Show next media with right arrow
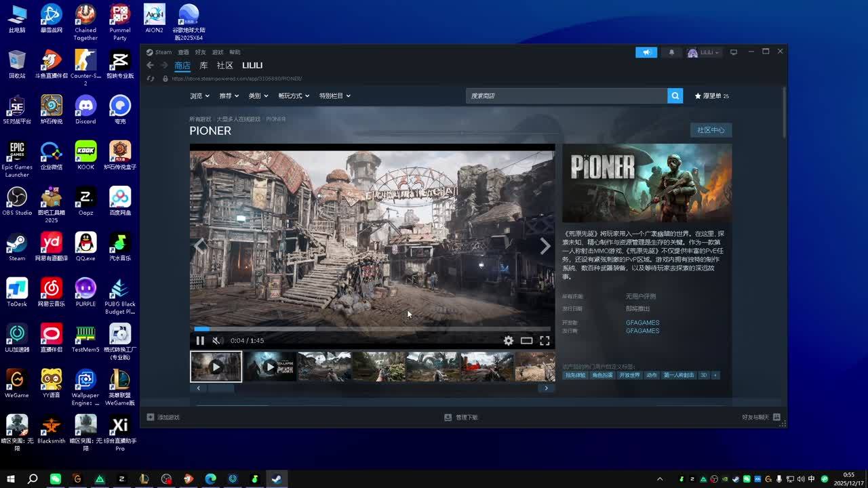868x488 pixels. [545, 246]
